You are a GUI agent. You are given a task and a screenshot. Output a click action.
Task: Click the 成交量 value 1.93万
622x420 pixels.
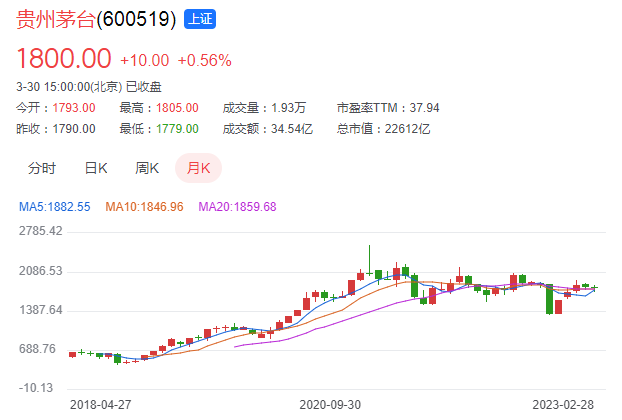pos(288,108)
